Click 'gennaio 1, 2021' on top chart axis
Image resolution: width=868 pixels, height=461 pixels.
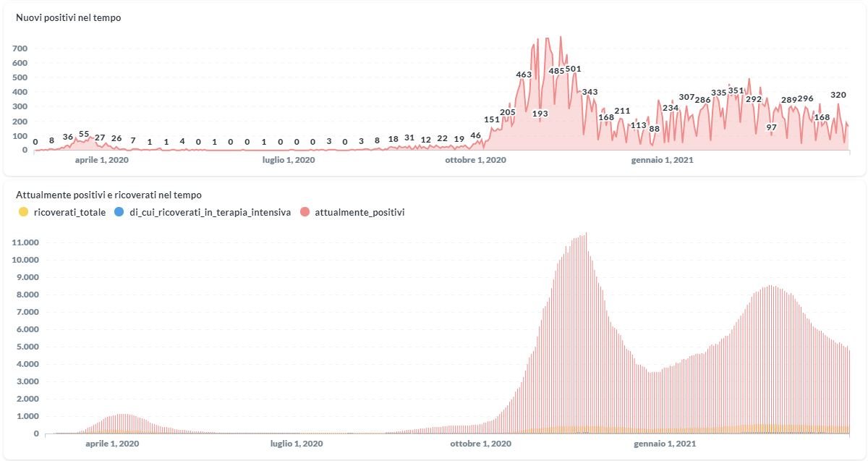pyautogui.click(x=662, y=161)
